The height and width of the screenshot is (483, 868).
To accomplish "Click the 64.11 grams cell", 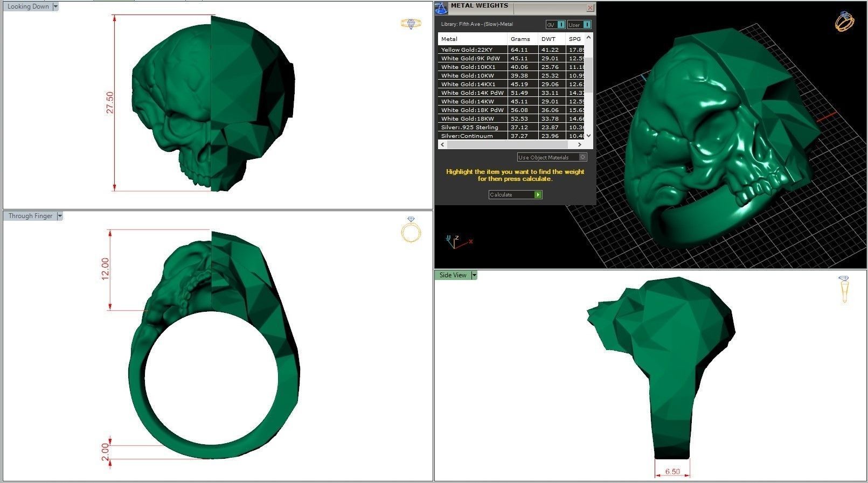I will point(523,50).
